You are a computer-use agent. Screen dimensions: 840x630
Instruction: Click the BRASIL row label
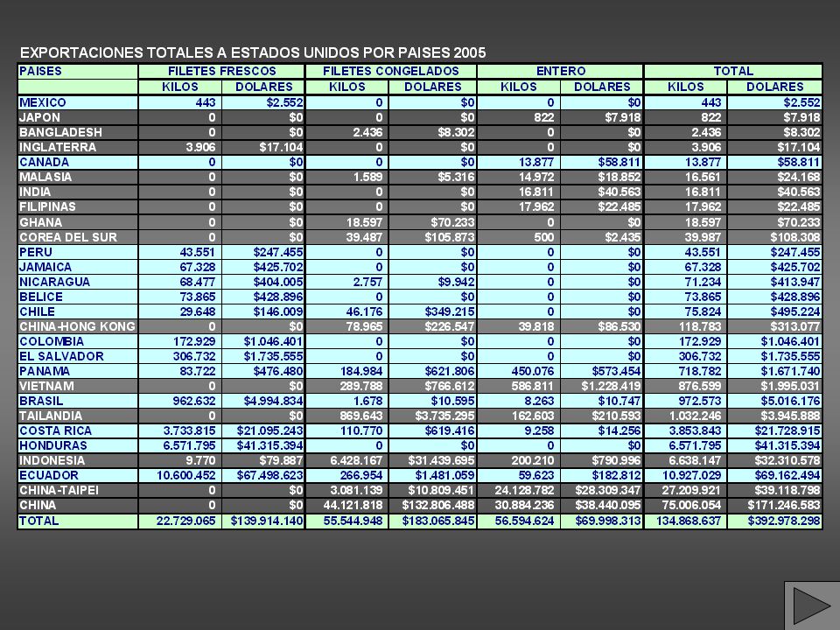point(41,401)
